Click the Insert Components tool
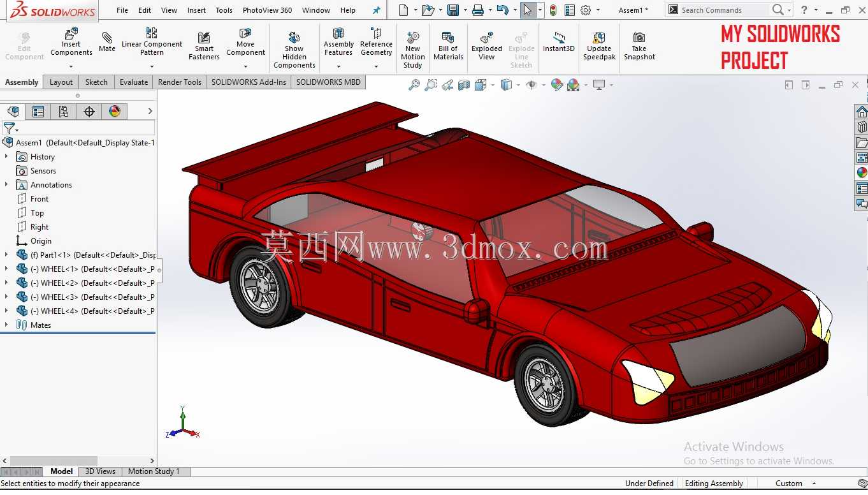 (71, 42)
